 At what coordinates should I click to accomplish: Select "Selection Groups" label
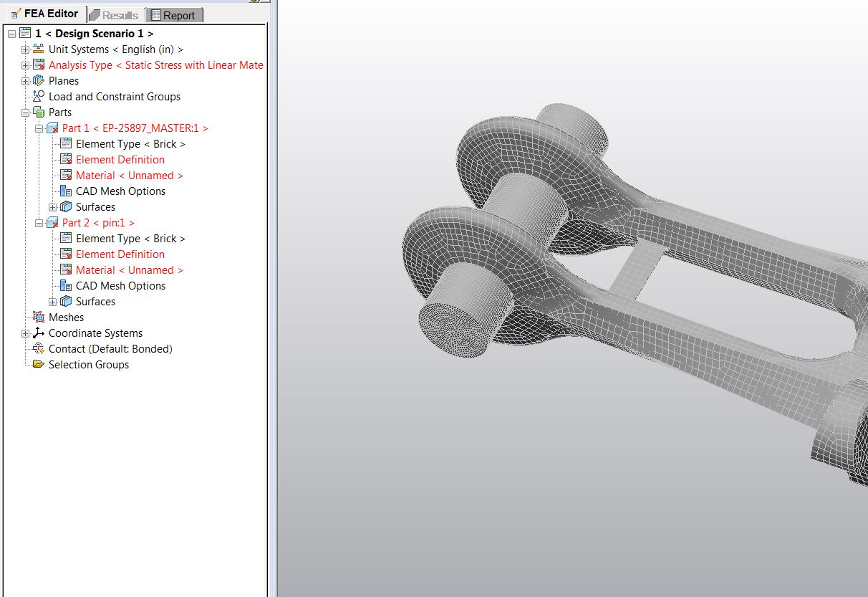tap(89, 365)
